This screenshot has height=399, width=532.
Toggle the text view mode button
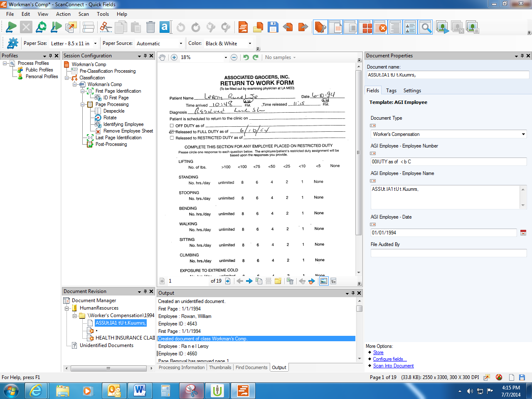[333, 281]
